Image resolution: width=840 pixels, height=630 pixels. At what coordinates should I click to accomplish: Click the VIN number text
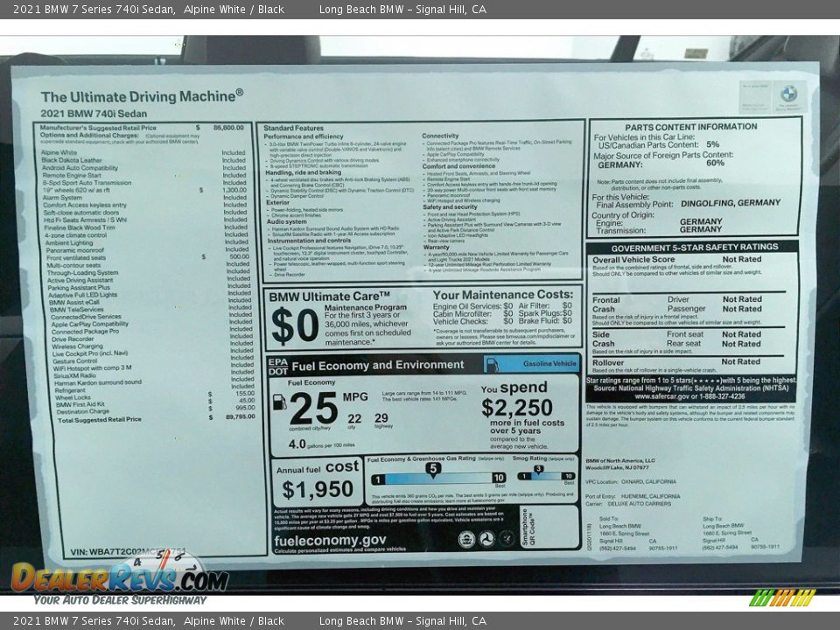click(x=128, y=551)
